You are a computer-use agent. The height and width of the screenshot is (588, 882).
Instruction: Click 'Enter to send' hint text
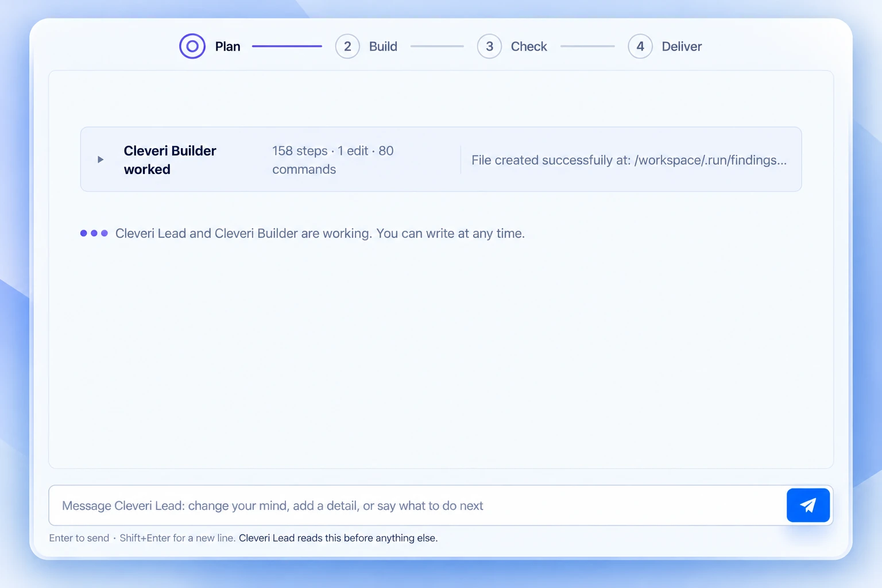tap(79, 538)
